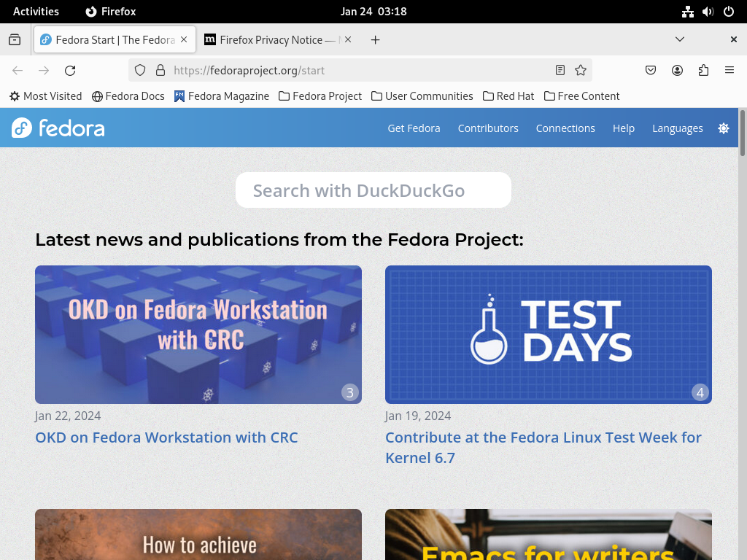
Task: Open 'Emacs for writers' article thumbnail
Action: tap(549, 534)
